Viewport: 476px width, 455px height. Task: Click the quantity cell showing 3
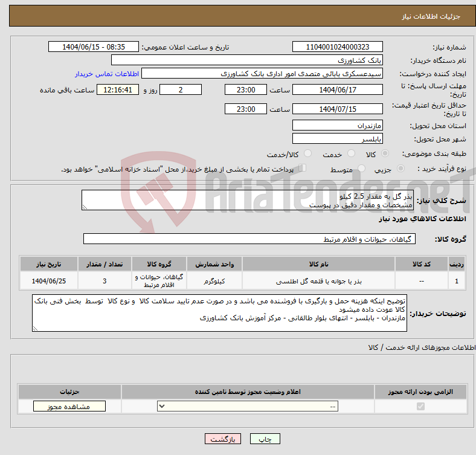pos(105,281)
